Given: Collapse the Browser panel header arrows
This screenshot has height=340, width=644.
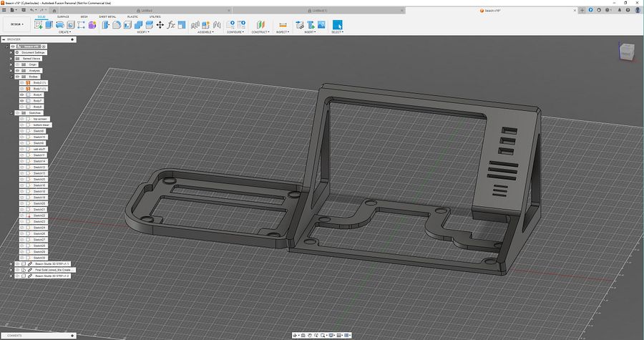Looking at the screenshot, I should (4, 39).
